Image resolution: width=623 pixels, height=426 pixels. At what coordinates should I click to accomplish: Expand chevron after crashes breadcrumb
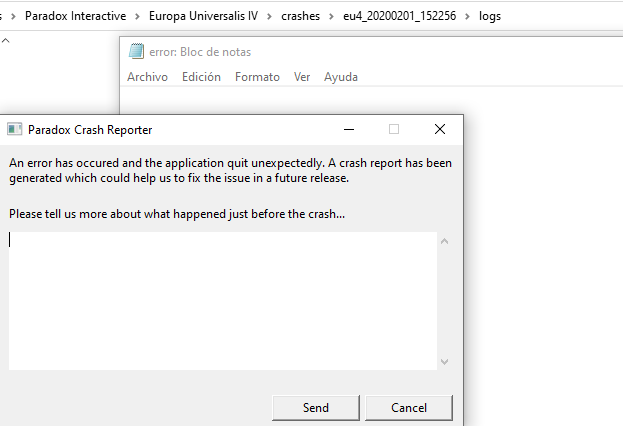(x=331, y=16)
